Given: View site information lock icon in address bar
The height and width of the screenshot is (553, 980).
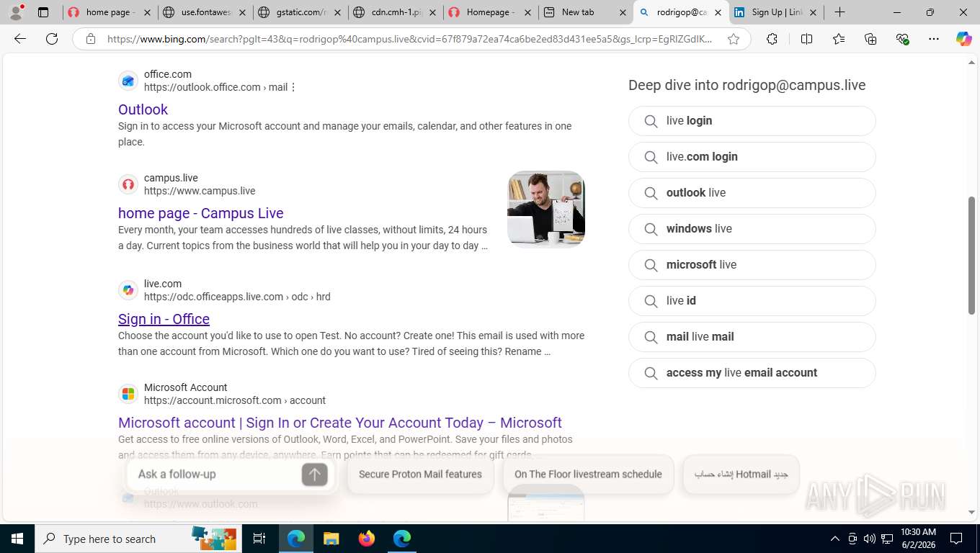Looking at the screenshot, I should pyautogui.click(x=91, y=39).
